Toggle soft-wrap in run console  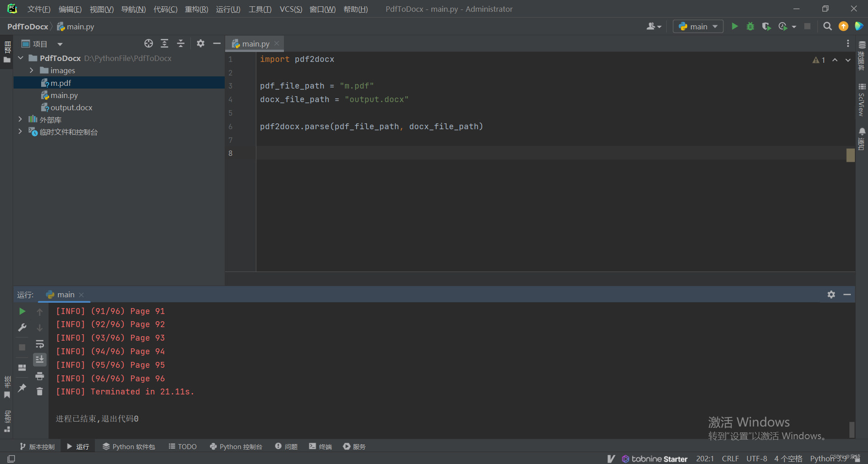[x=40, y=344]
